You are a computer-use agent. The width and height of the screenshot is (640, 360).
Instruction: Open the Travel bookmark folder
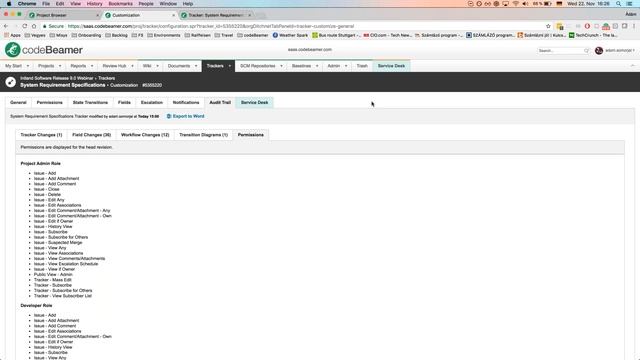pos(224,36)
